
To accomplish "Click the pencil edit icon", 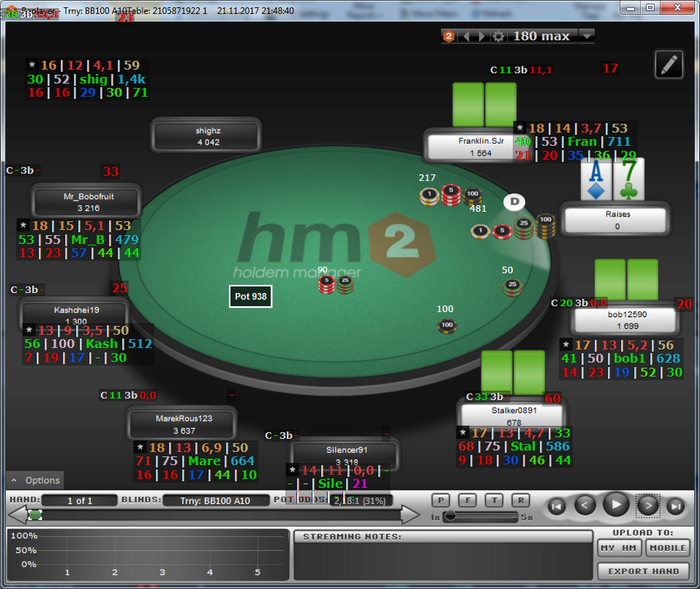I will (x=669, y=65).
